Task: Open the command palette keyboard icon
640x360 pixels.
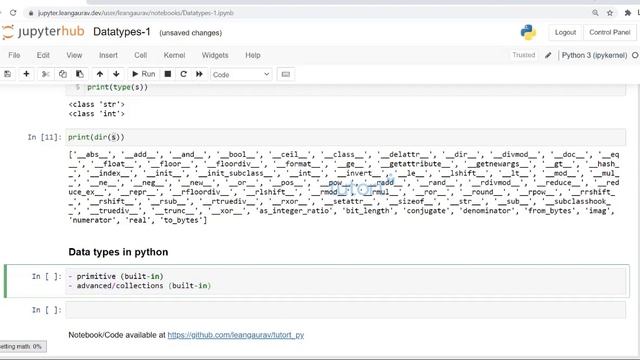Action: [286, 74]
